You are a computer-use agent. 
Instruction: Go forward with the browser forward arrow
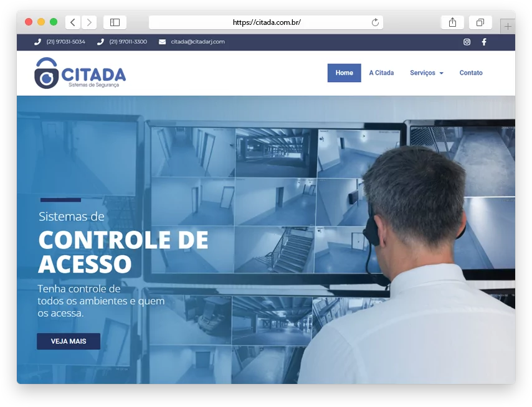tap(89, 22)
